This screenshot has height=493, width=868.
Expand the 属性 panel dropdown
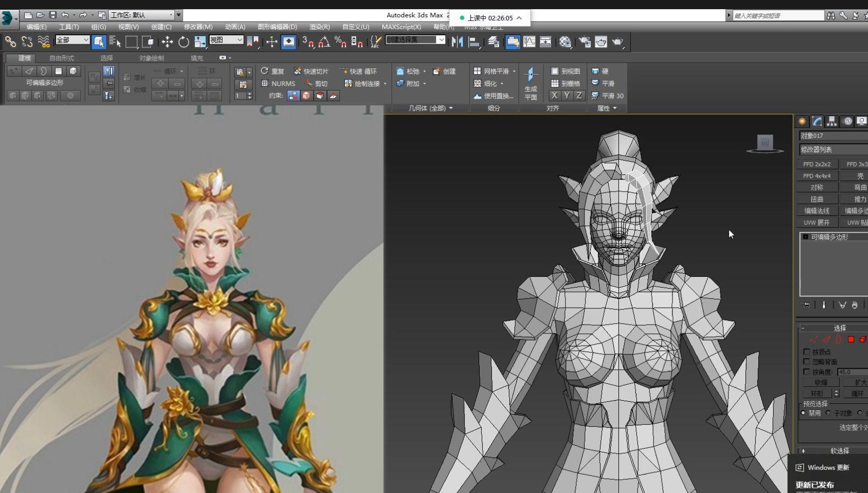[x=607, y=108]
